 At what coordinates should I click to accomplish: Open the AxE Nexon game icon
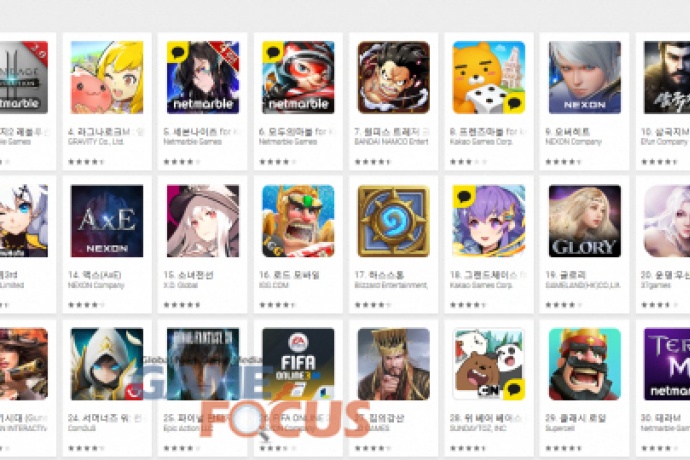coord(107,221)
